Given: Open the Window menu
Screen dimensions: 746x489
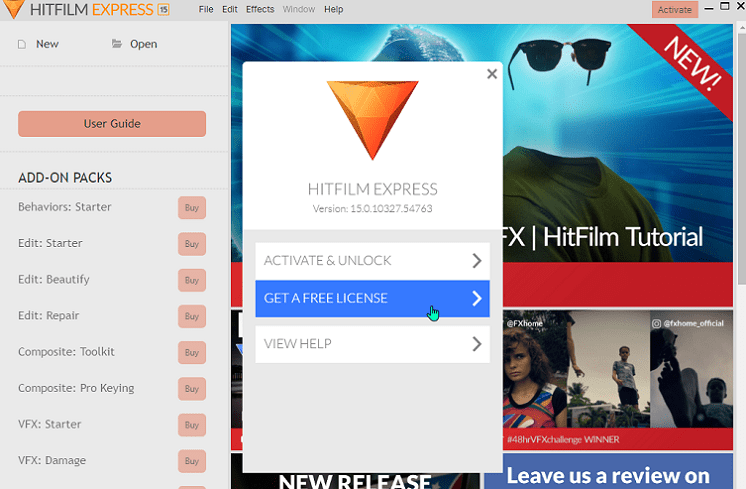Looking at the screenshot, I should coord(299,9).
